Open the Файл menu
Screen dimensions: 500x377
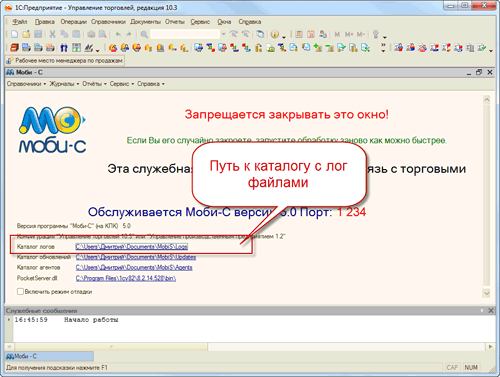pos(20,22)
